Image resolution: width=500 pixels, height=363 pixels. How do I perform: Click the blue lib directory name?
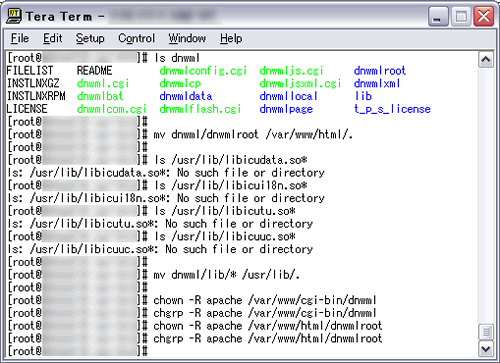click(363, 96)
